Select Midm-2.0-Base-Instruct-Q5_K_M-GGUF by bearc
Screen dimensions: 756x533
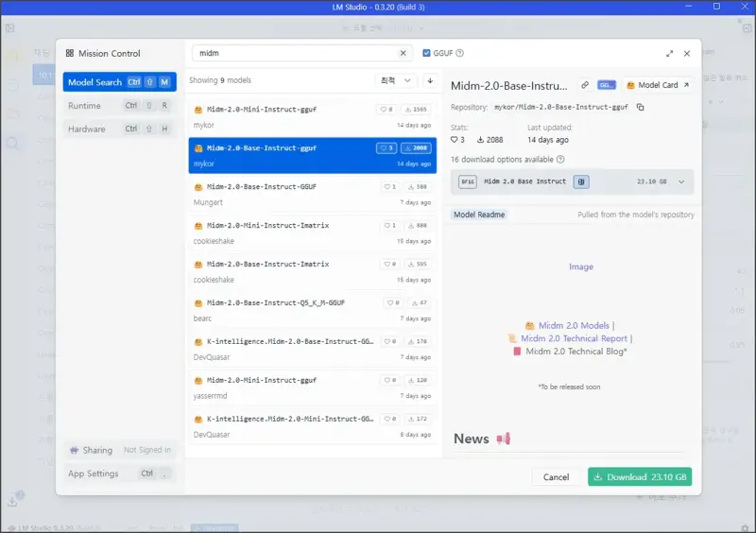tap(313, 310)
